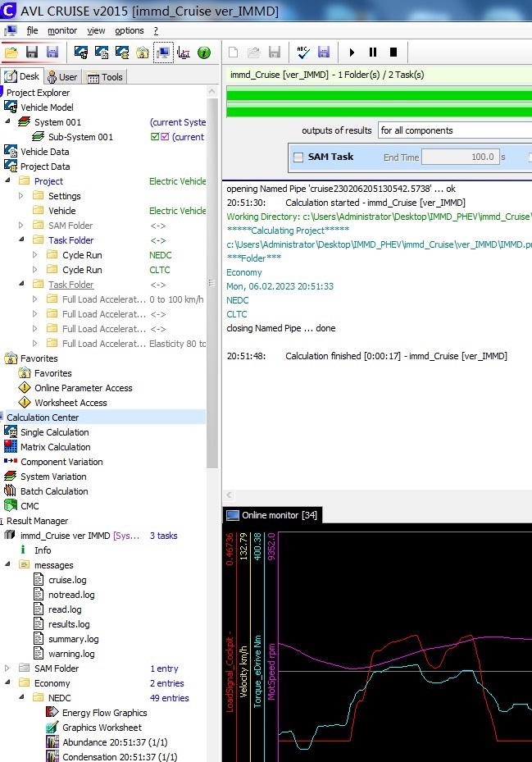Click the greyed open folder icon in calculation toolbar

253,52
